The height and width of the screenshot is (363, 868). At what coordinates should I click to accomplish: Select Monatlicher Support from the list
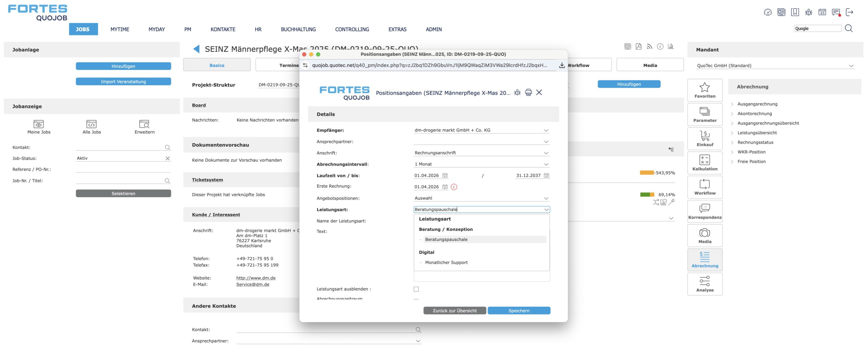[446, 262]
